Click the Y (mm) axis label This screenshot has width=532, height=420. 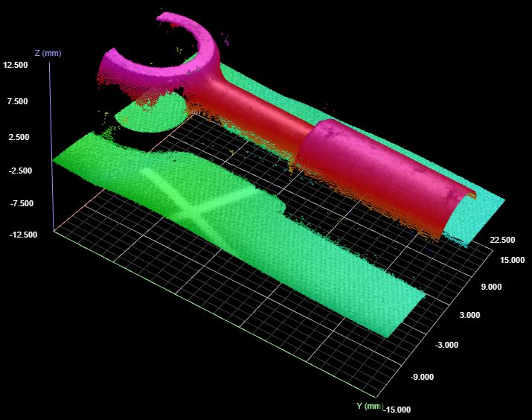370,406
